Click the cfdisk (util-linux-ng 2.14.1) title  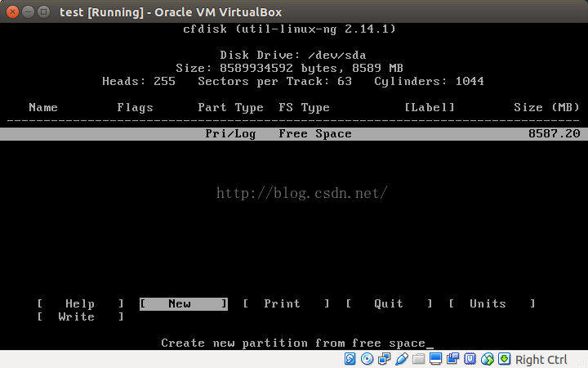click(x=289, y=29)
